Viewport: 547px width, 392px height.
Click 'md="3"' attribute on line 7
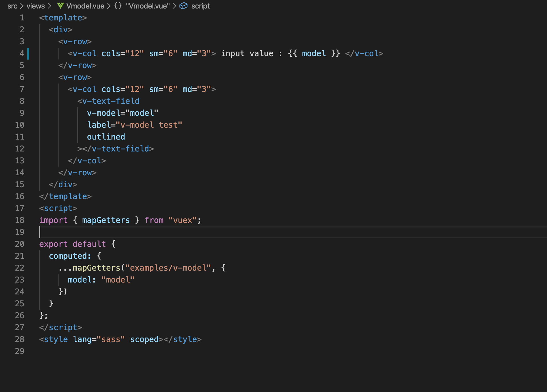(x=197, y=89)
